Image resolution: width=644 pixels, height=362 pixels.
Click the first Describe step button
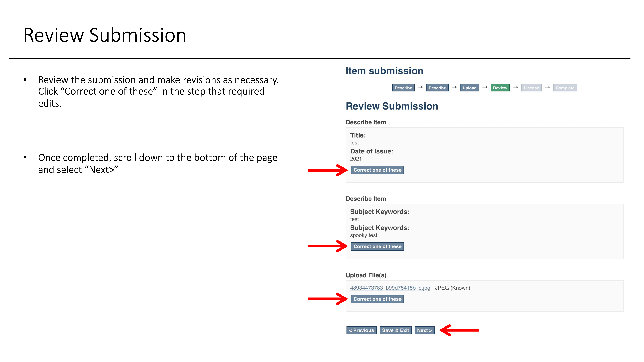coord(403,88)
